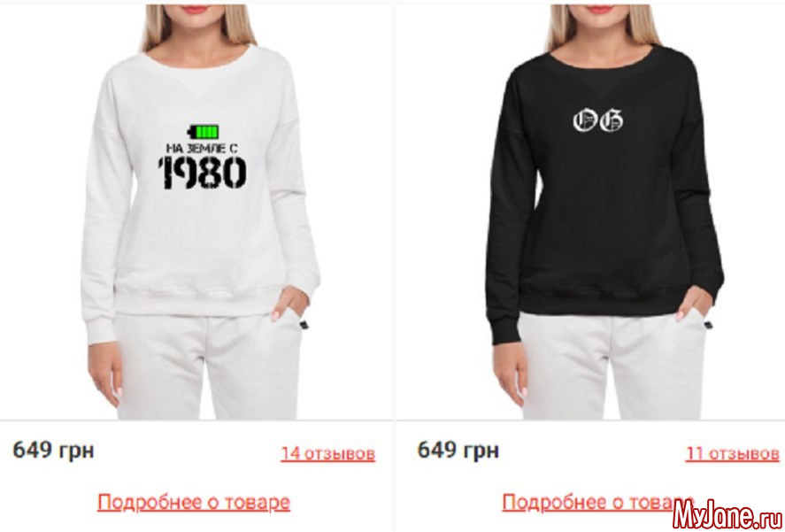This screenshot has height=532, width=785.
Task: Click the black sweatshirt's round neckline
Action: (x=603, y=58)
